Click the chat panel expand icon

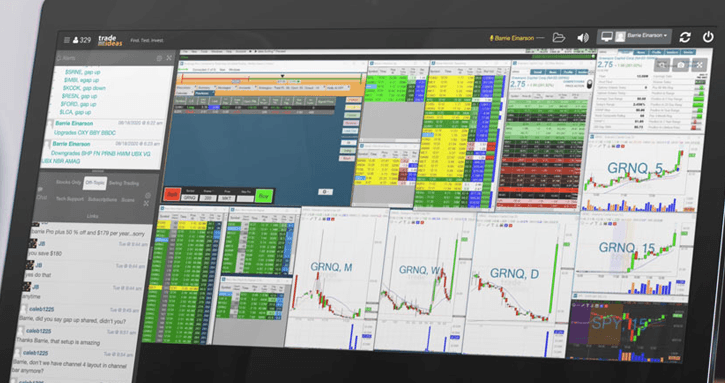[147, 204]
